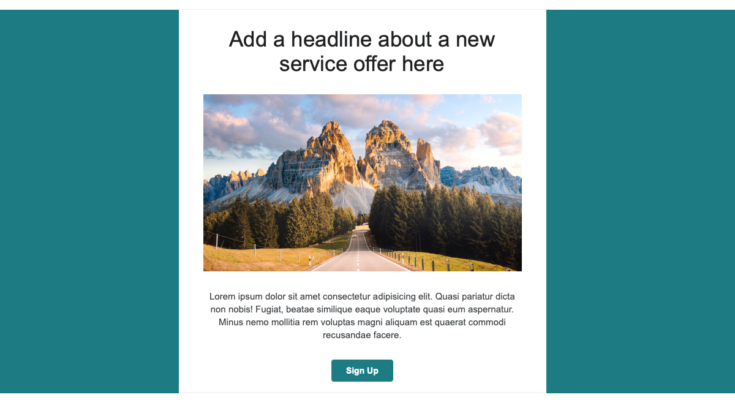Click the text "Minus nemo mollitia" in the paragraph
The image size is (735, 400).
coord(259,322)
